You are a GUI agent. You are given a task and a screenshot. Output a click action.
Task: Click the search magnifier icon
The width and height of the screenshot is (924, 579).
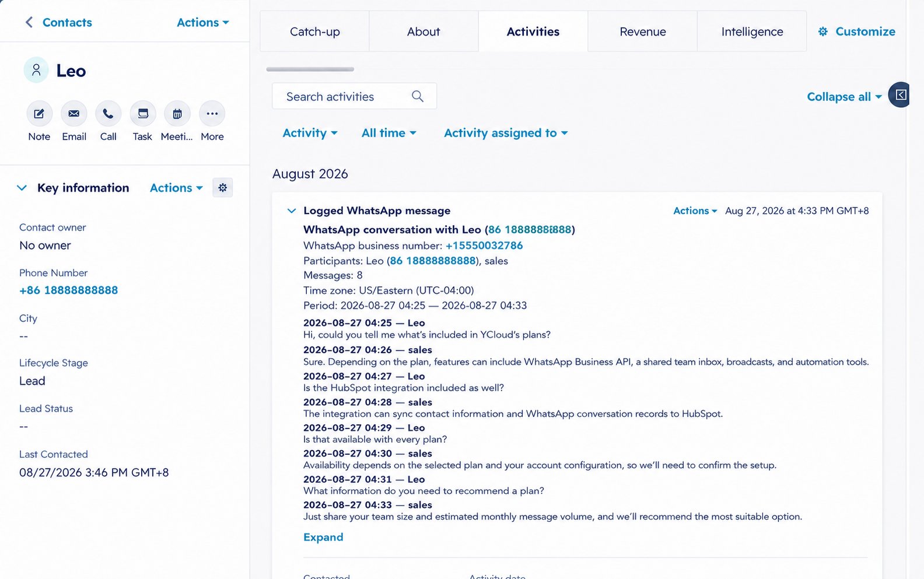418,96
